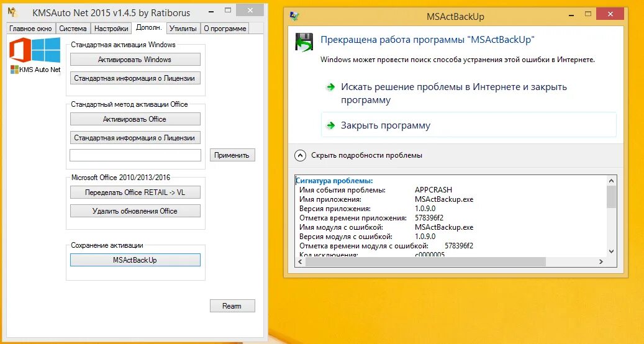
Task: Click Переделать Office RETAIL -> VL
Action: pos(135,192)
